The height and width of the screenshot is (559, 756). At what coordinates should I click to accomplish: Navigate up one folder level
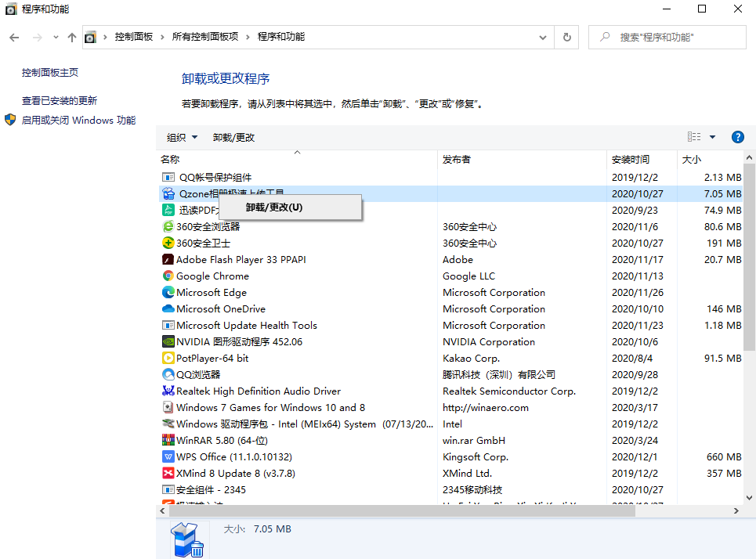71,37
